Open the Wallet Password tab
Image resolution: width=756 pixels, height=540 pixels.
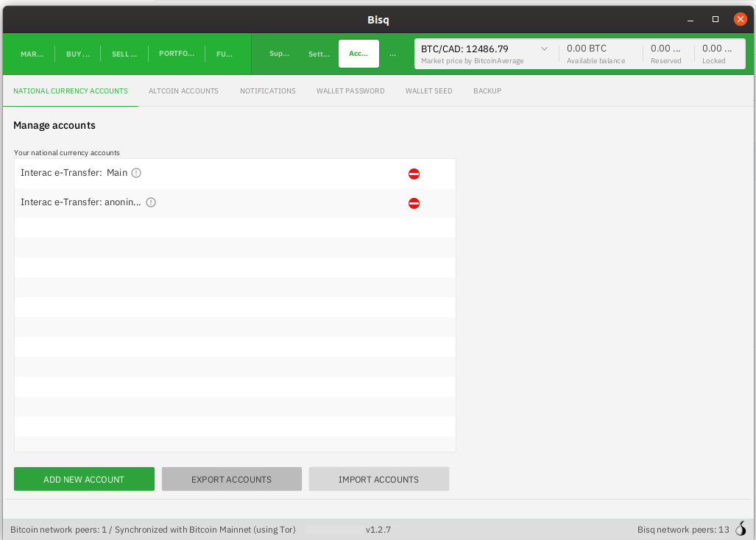(x=350, y=91)
